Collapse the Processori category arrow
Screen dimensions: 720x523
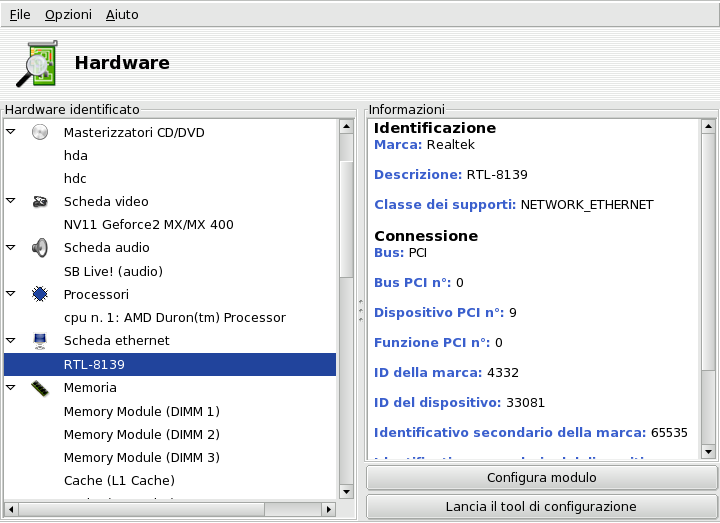coord(11,294)
